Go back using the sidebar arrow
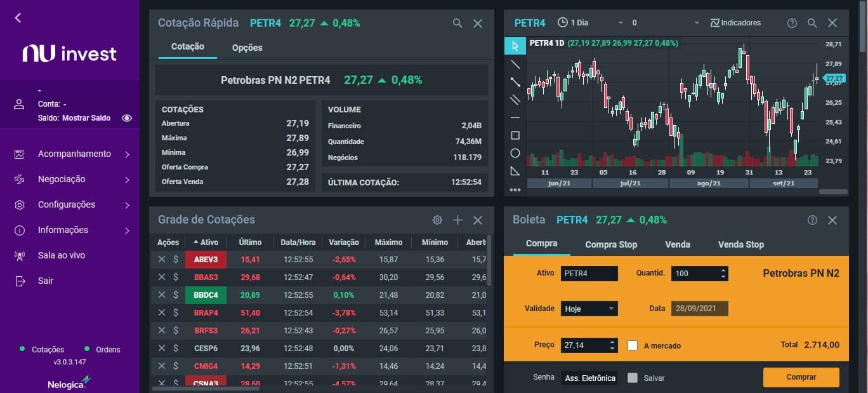 click(18, 18)
